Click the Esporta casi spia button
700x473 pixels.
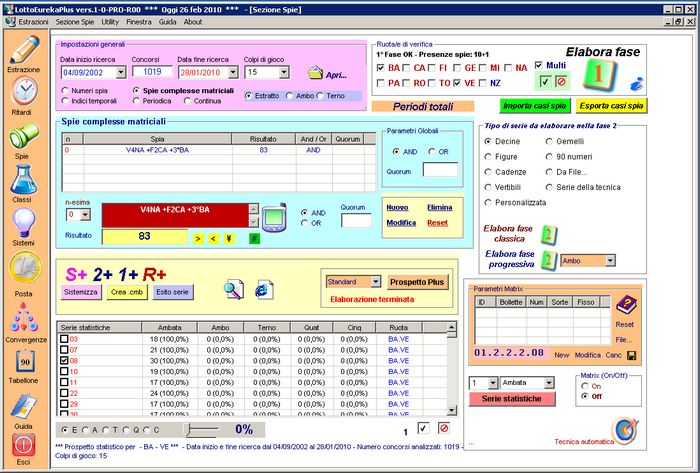611,106
